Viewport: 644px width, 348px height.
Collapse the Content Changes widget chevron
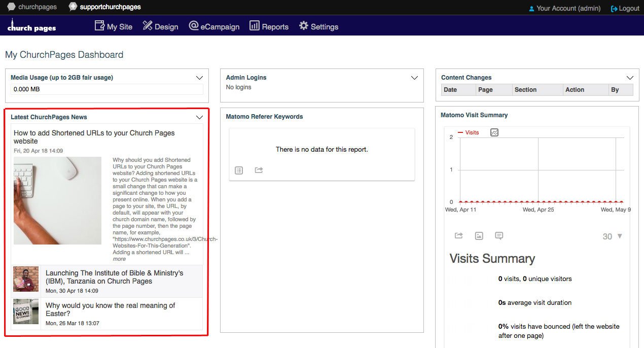pos(630,78)
